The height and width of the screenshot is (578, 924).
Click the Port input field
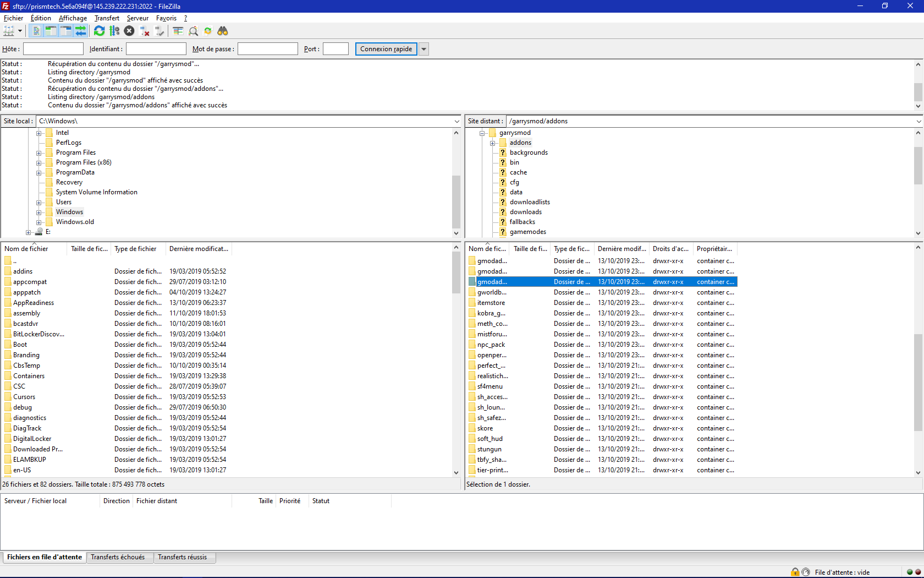point(335,49)
